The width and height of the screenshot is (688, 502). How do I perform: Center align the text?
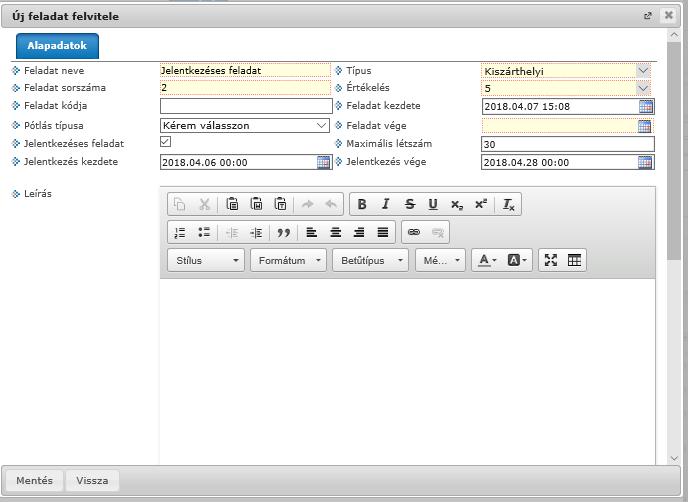click(336, 233)
